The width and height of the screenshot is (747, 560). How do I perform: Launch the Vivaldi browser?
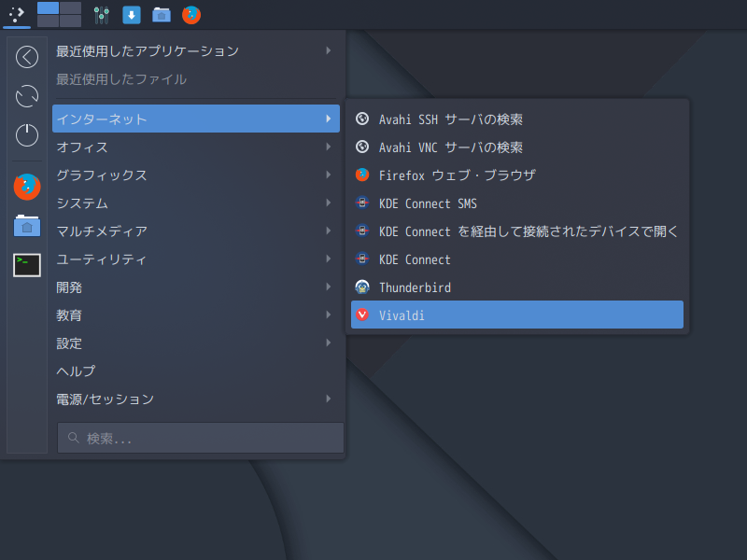tap(517, 315)
